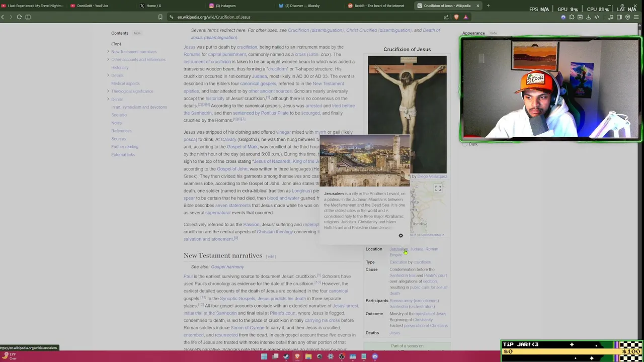The image size is (644, 362).
Task: Expand the Details section chevron
Action: coord(108,75)
